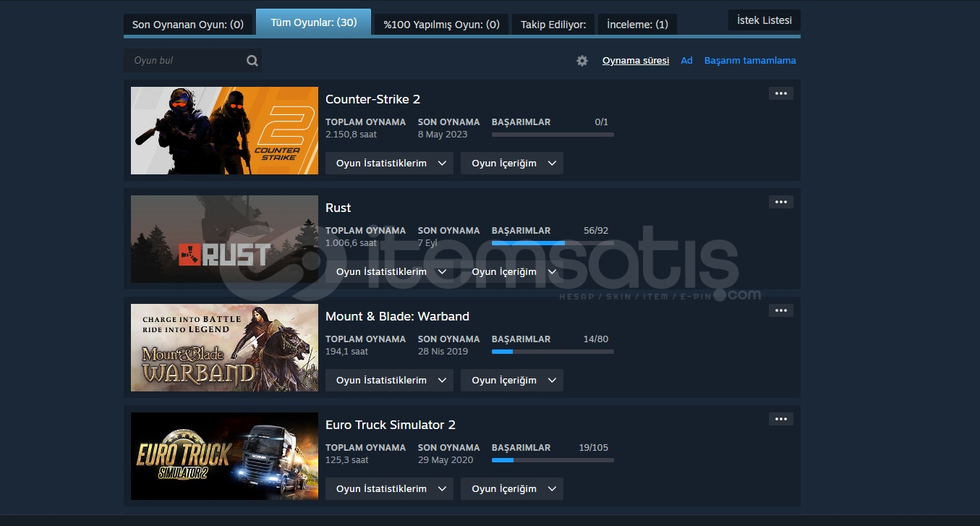
Task: Click last played date 8 May 2023
Action: coord(443,135)
